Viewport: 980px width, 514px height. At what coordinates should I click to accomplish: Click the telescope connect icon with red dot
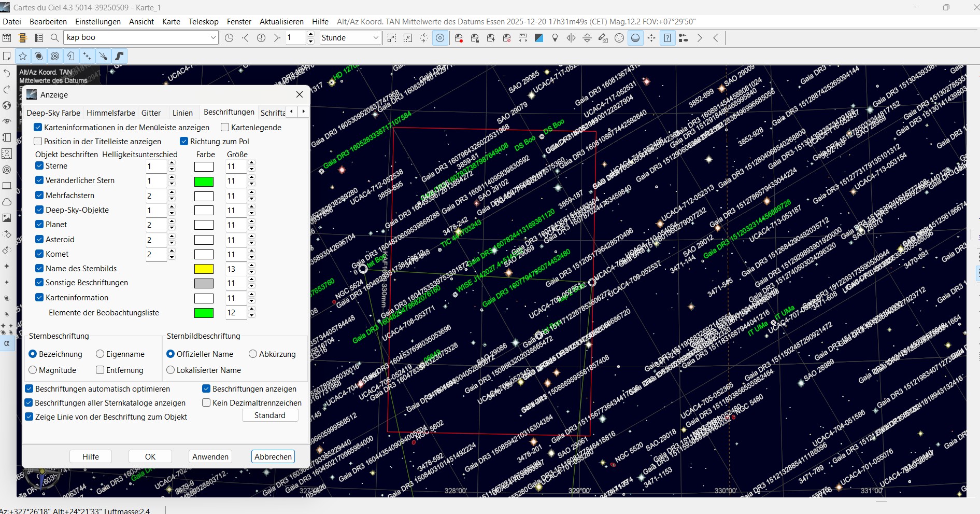coord(459,38)
